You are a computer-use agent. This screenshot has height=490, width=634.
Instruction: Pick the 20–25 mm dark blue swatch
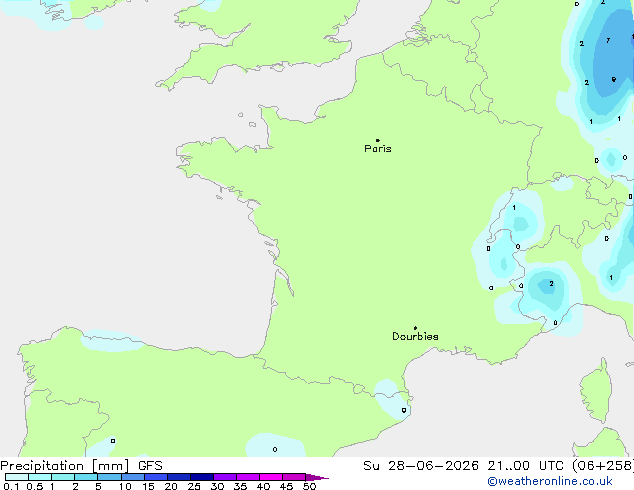coord(179,477)
